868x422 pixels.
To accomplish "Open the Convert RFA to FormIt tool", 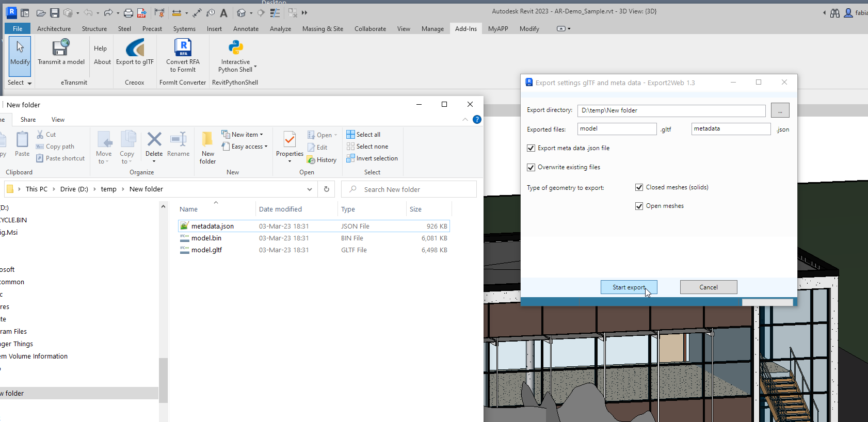I will (x=183, y=56).
